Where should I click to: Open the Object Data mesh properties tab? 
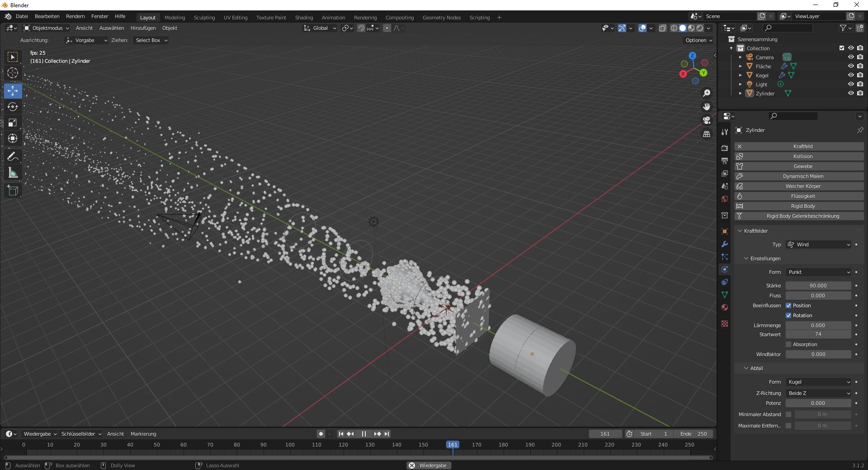coord(725,295)
